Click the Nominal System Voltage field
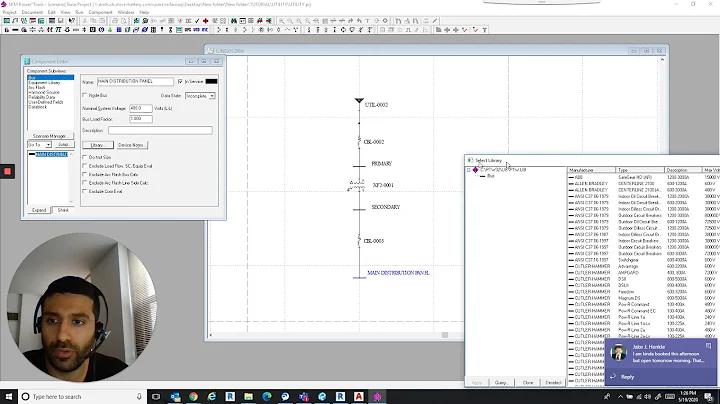 tap(141, 108)
